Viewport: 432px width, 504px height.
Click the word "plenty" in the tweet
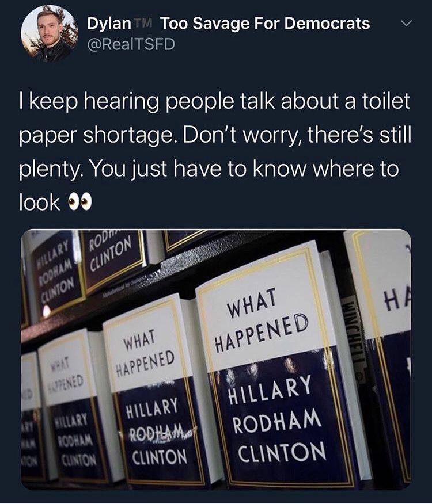[x=48, y=169]
